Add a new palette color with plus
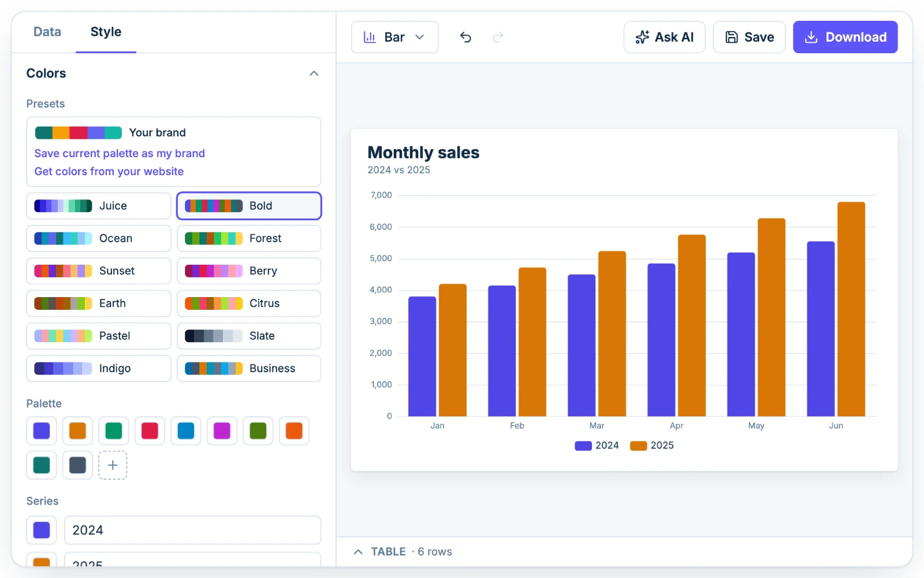 (x=113, y=465)
